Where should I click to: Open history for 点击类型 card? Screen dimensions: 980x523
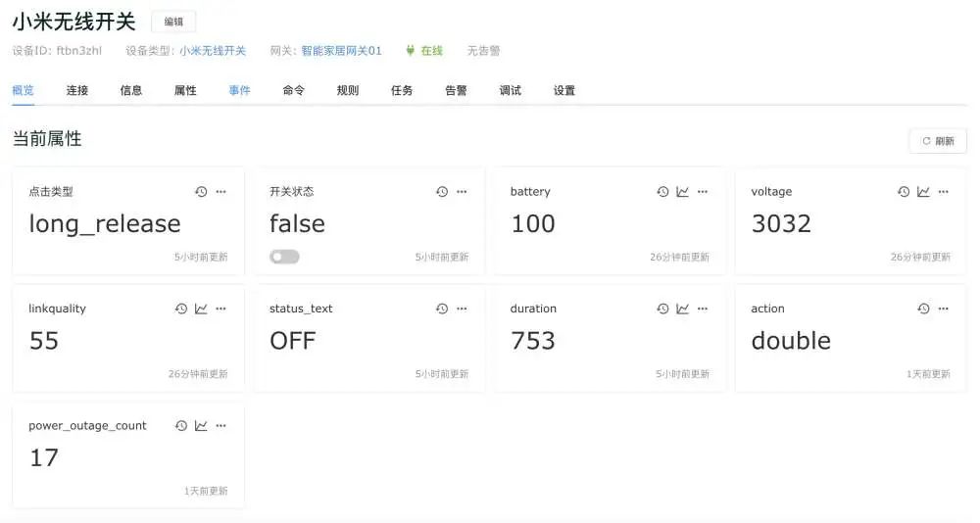pos(201,192)
